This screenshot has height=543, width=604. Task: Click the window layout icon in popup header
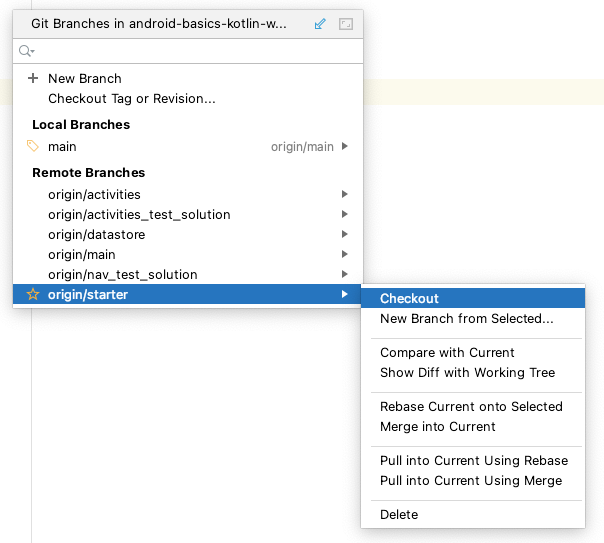coord(345,23)
